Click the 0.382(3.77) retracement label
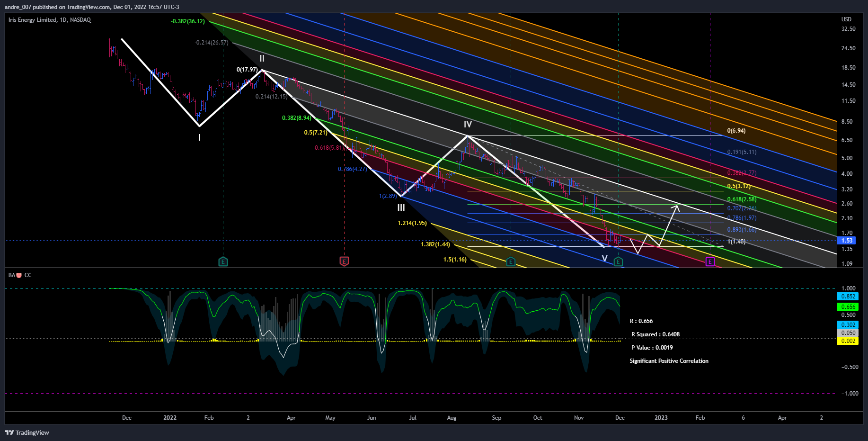This screenshot has height=441, width=868. (742, 173)
